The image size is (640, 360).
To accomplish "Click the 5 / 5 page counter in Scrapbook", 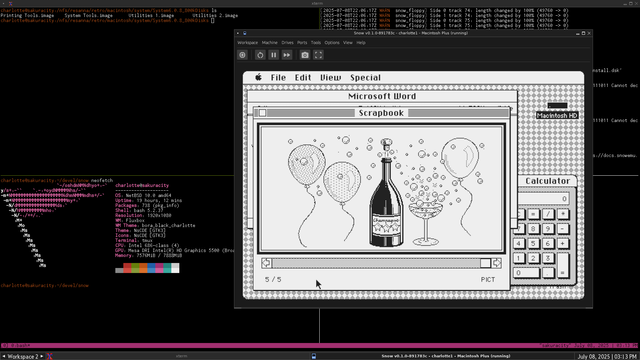I will point(273,280).
